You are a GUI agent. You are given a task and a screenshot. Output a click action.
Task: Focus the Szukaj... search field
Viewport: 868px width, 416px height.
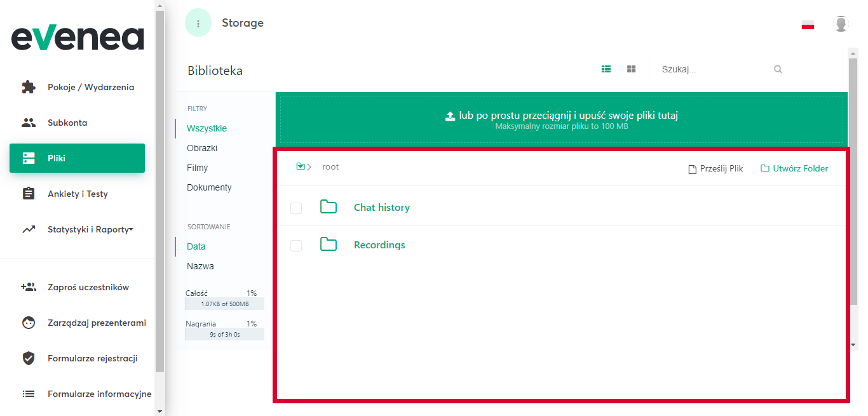(715, 69)
